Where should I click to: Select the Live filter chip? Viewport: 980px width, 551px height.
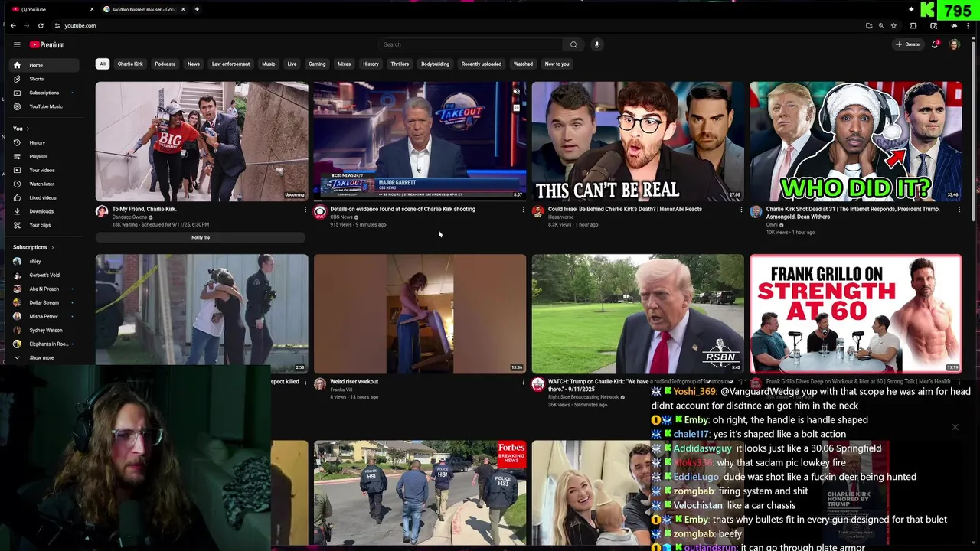coord(292,64)
